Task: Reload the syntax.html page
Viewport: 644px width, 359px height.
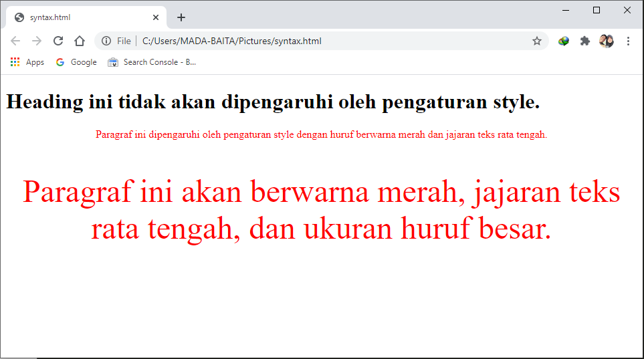Action: [x=58, y=41]
